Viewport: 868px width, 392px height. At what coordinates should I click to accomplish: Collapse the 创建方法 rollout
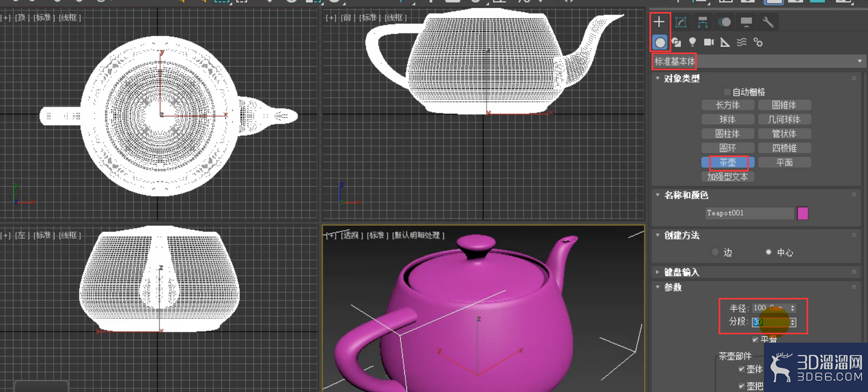click(658, 236)
